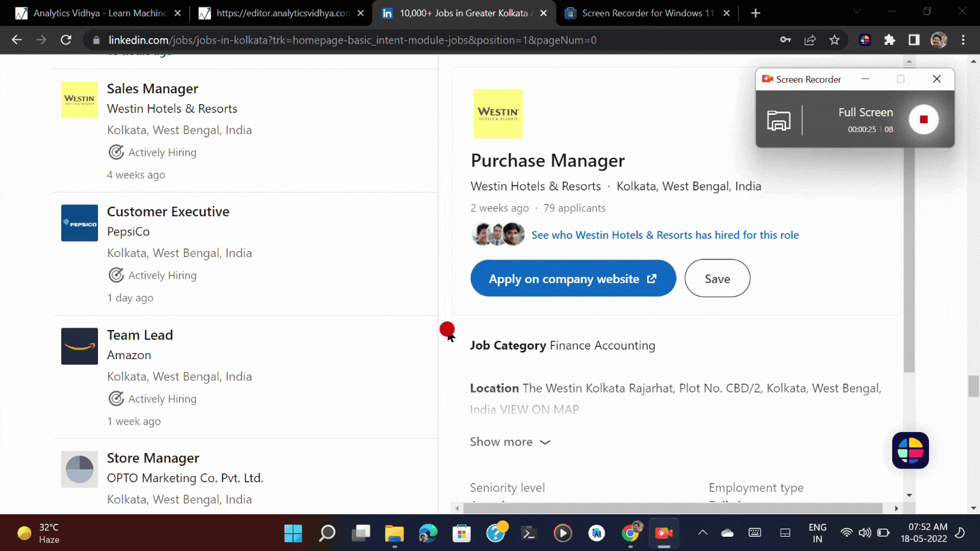The width and height of the screenshot is (980, 551).
Task: Click Westin logo in job details
Action: (x=498, y=114)
